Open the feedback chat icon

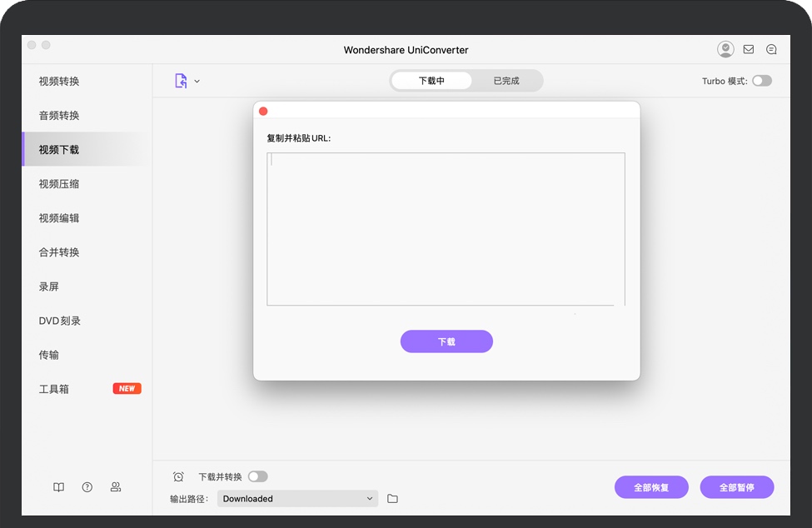[x=771, y=50]
